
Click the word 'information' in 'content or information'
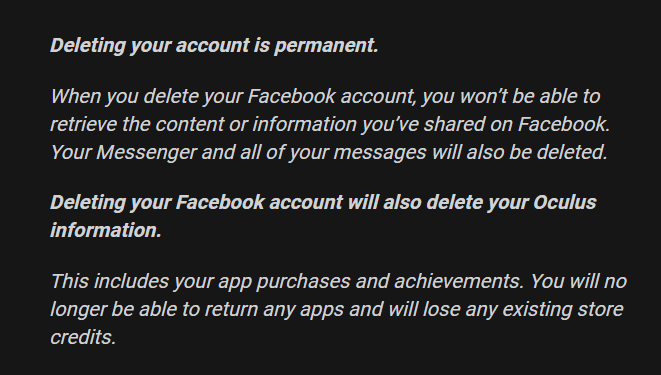coord(304,124)
